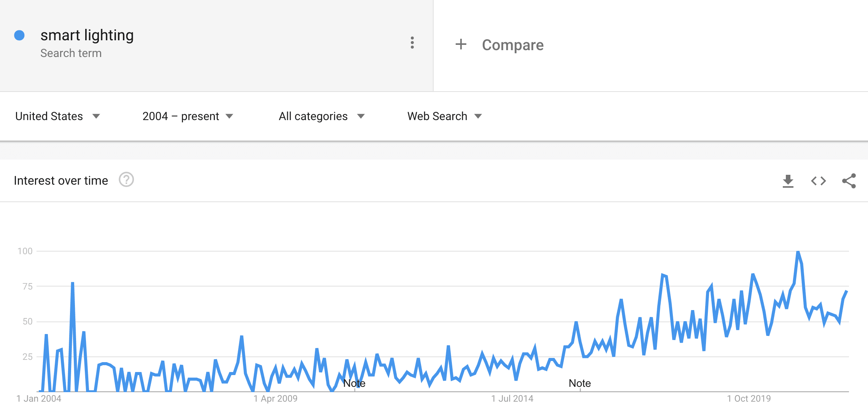The width and height of the screenshot is (868, 418).
Task: Open help for Interest over time
Action: tap(126, 180)
